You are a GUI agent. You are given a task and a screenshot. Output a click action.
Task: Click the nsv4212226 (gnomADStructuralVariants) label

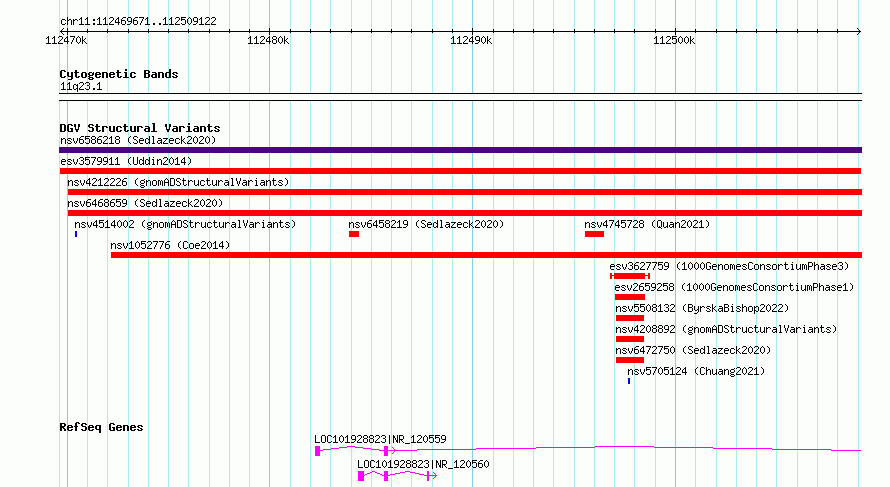pos(178,182)
